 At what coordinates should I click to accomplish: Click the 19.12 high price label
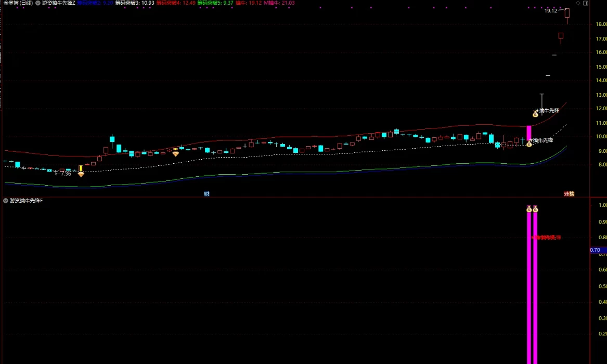[550, 11]
